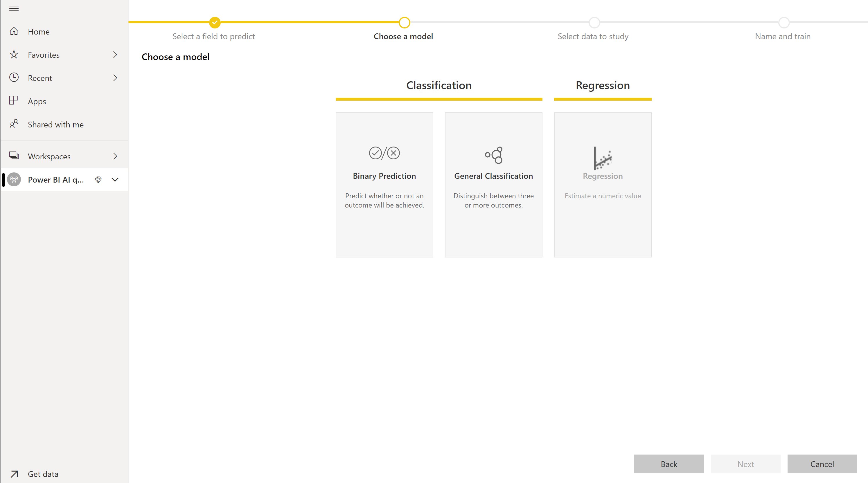
Task: Click the completed Select a field step marker
Action: [215, 23]
